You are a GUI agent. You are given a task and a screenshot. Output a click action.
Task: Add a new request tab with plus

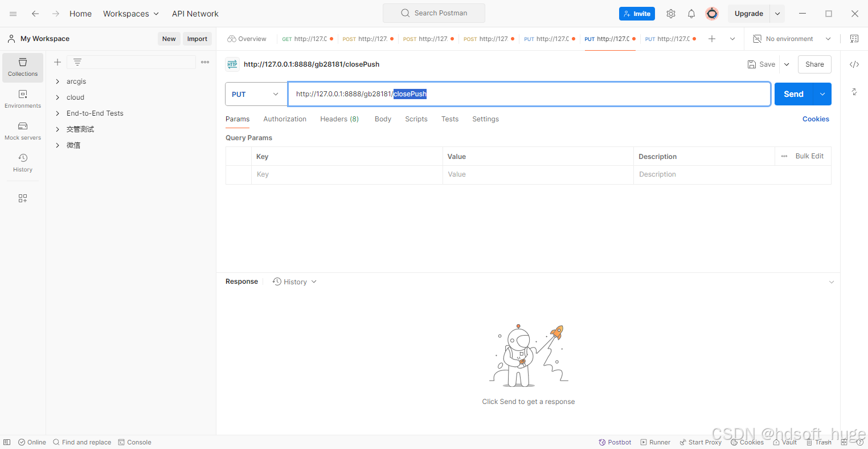[x=712, y=39]
